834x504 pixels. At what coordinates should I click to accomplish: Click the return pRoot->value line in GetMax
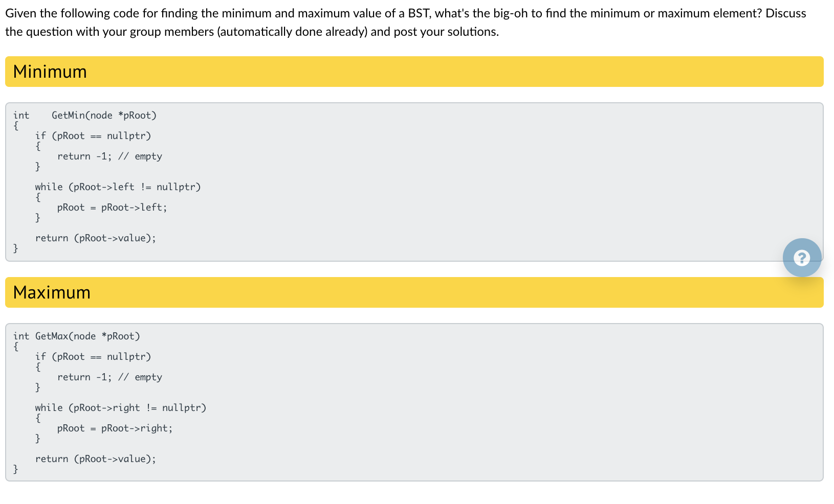pyautogui.click(x=96, y=459)
